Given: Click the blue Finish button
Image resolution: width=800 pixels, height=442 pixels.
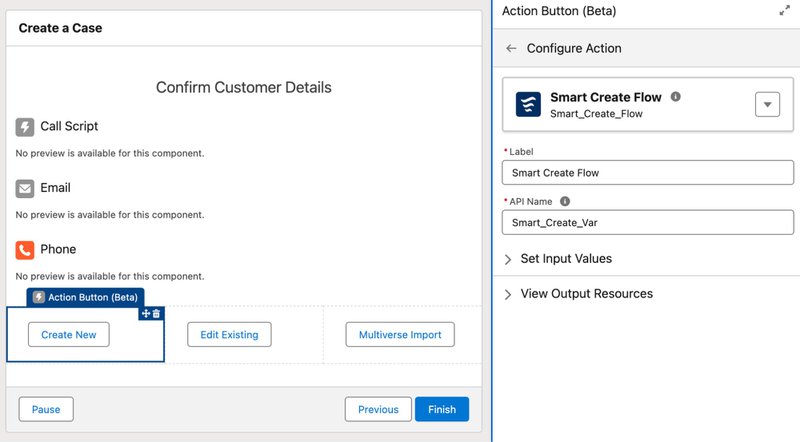Looking at the screenshot, I should coord(442,409).
